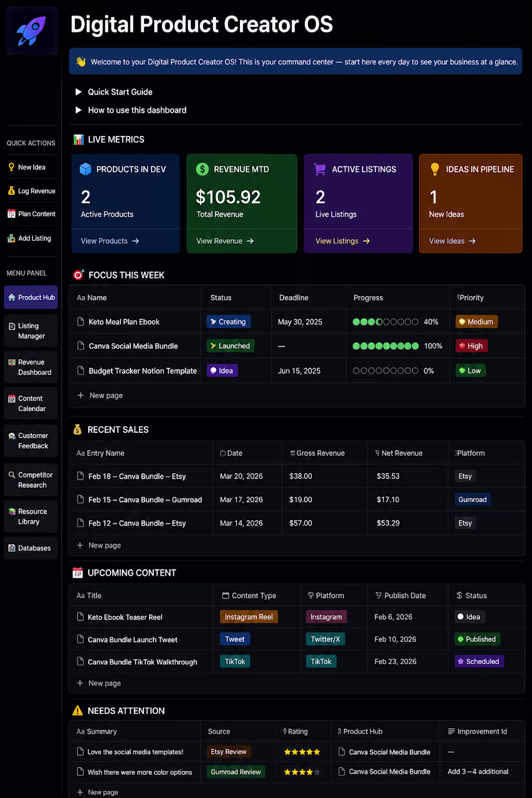Click the rocket page icon
The width and height of the screenshot is (532, 798).
[x=31, y=31]
